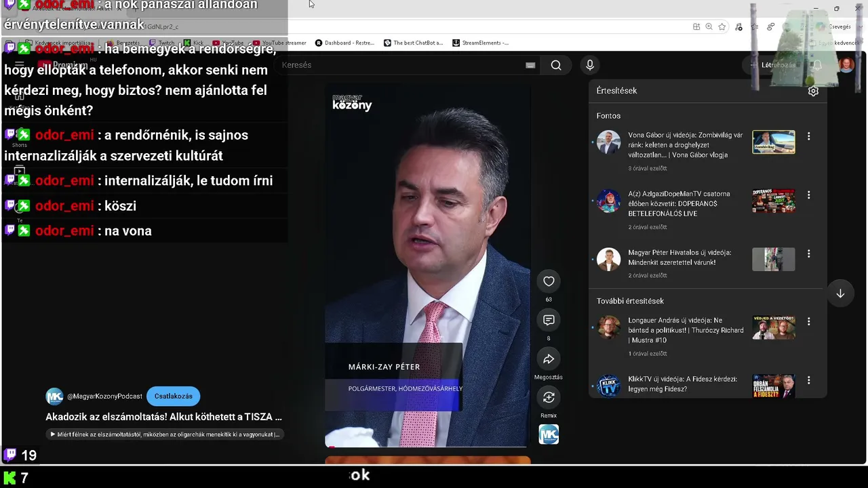Click the media music-note toolbar icon
This screenshot has height=488, width=868.
tap(738, 27)
